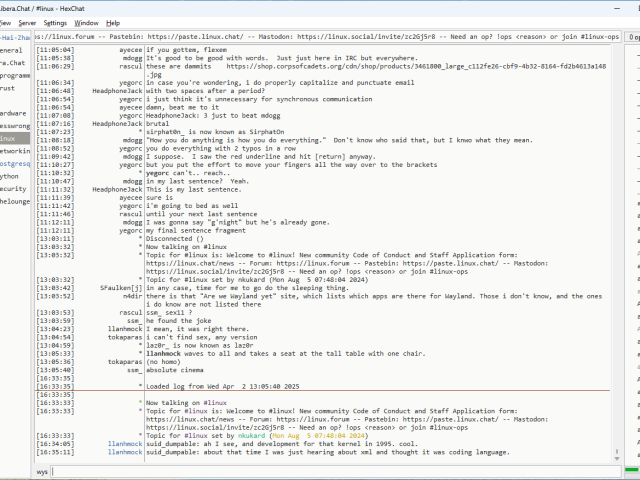Viewport: 640px width, 480px height.
Task: Open the #security channel
Action: coord(14,188)
